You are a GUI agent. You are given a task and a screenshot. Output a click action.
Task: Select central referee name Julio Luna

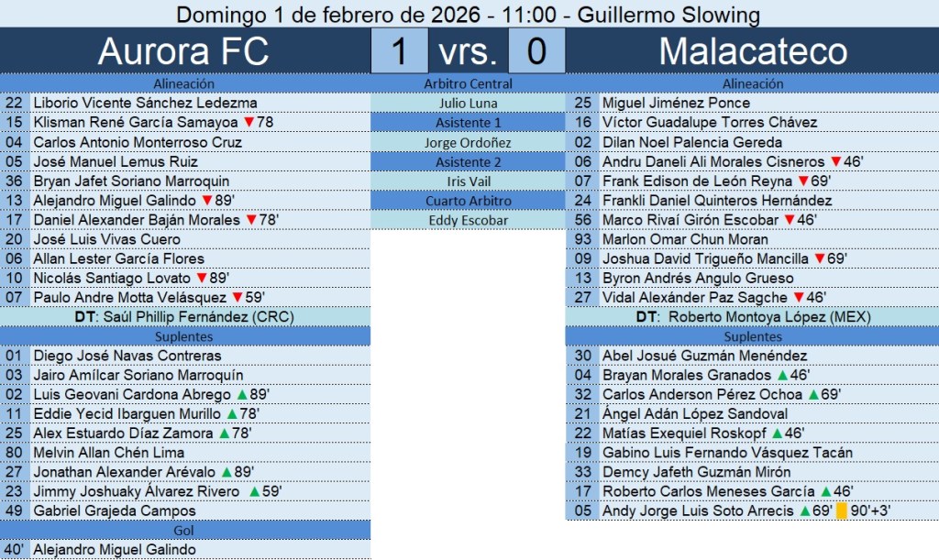point(469,104)
